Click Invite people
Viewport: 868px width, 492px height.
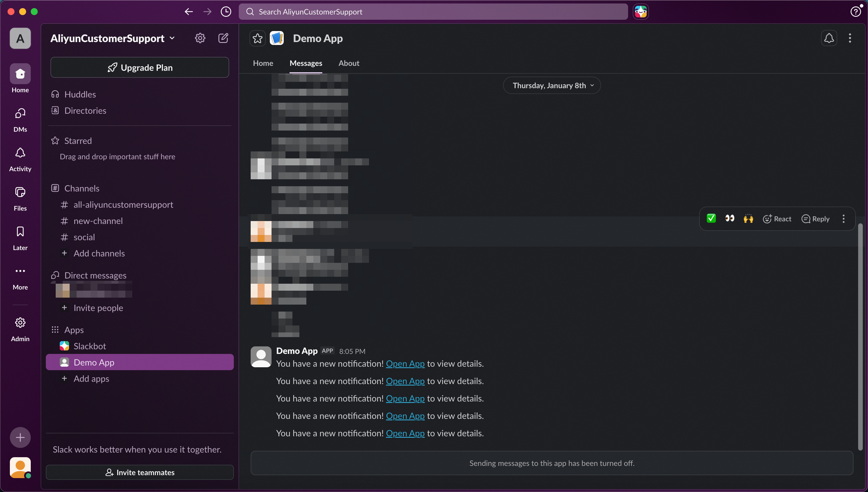coord(140,307)
